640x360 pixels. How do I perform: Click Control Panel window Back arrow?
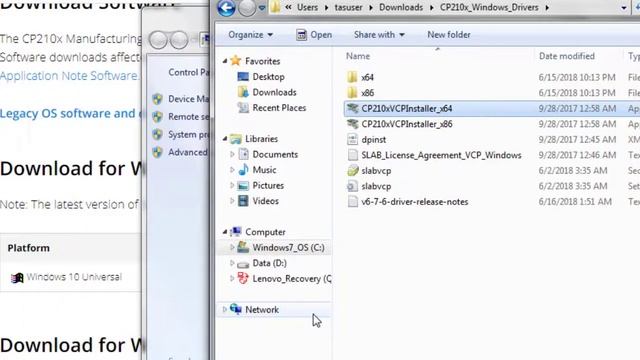(158, 40)
